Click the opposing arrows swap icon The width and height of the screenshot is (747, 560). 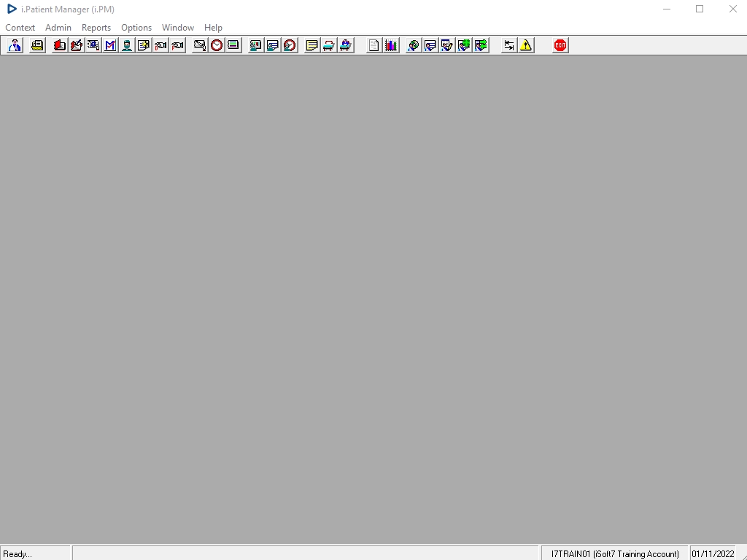[x=508, y=45]
